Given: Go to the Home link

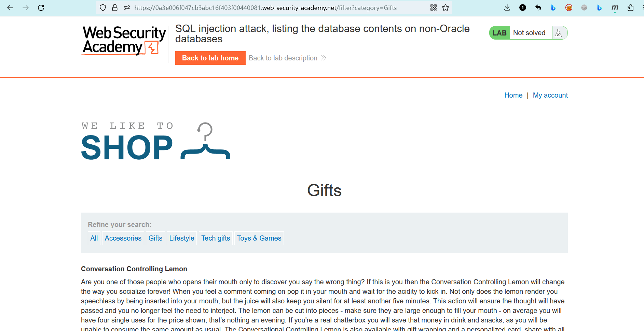Looking at the screenshot, I should coord(513,95).
